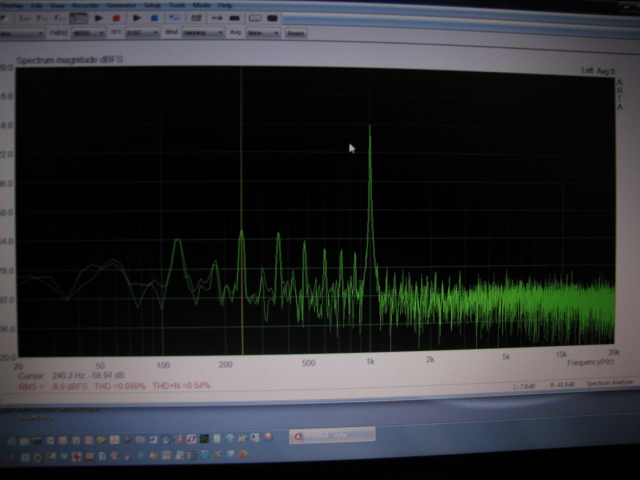Open the Arta taskbar button
This screenshot has height=480, width=640.
coord(332,436)
